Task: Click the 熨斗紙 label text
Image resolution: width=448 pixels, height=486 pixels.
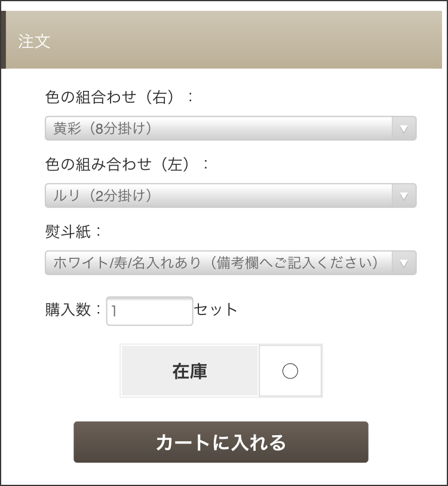Action: [70, 232]
